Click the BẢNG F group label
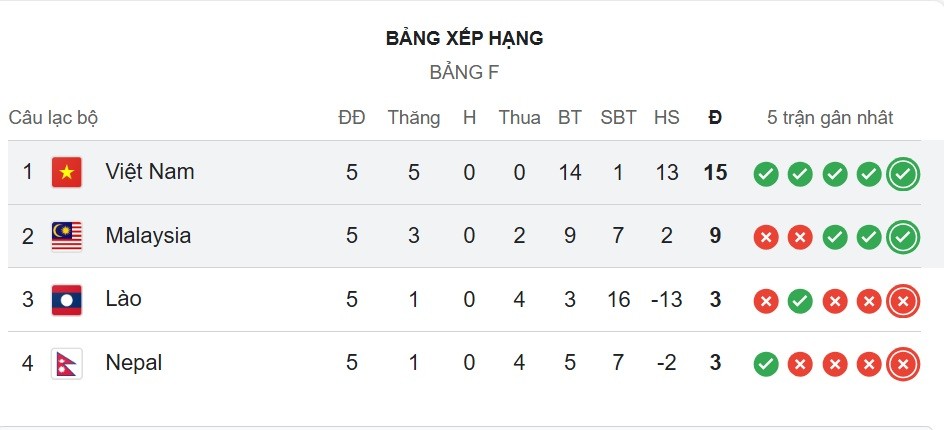 click(x=464, y=72)
